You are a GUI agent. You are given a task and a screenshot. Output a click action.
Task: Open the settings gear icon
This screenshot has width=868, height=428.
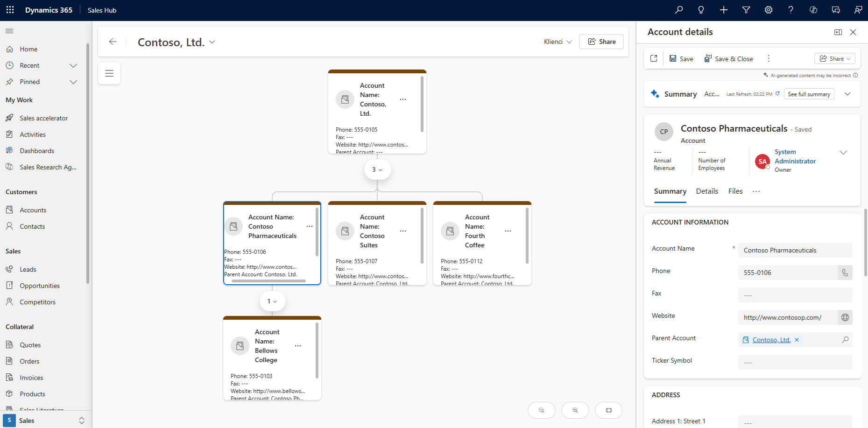(x=769, y=10)
